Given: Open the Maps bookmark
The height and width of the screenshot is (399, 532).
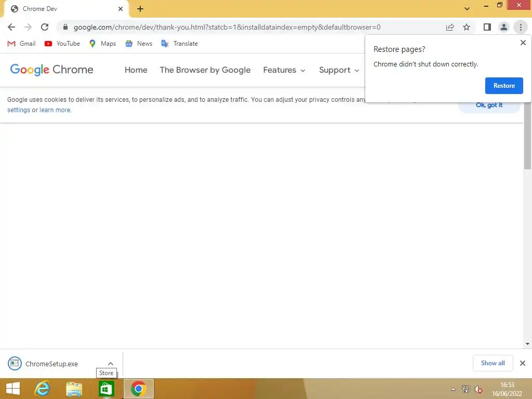Looking at the screenshot, I should (x=102, y=44).
